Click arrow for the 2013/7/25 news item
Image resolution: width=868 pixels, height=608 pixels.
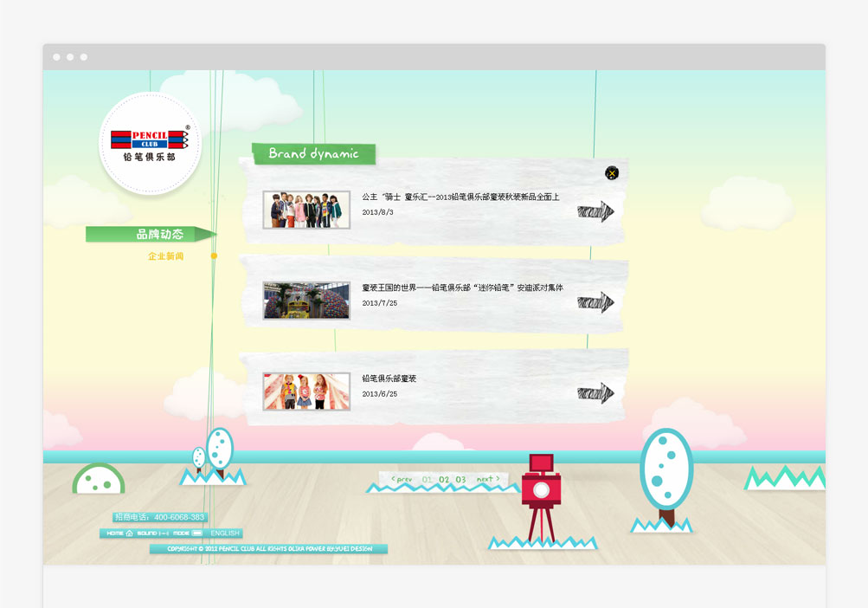tap(595, 302)
